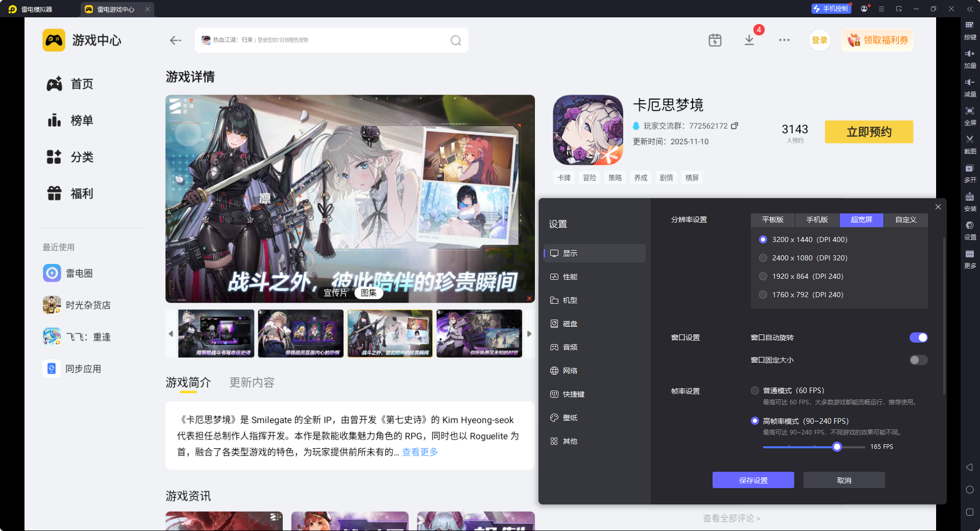Open 飞飞：重逢 from recent apps
This screenshot has width=980, height=531.
77,337
